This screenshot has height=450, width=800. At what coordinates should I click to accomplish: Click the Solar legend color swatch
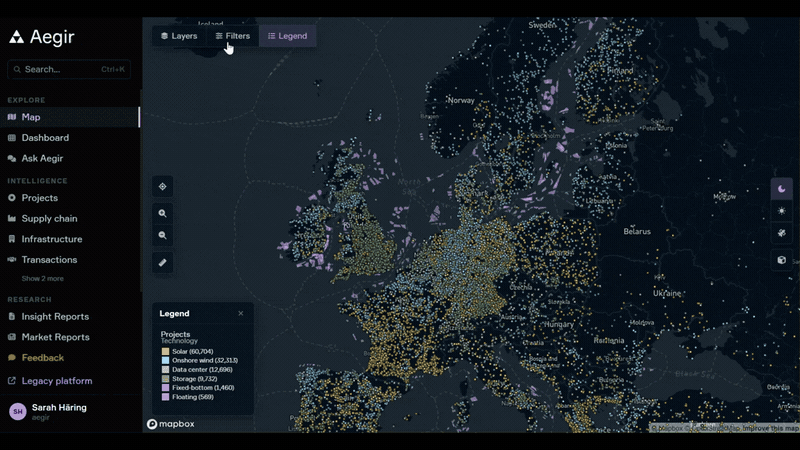(165, 352)
